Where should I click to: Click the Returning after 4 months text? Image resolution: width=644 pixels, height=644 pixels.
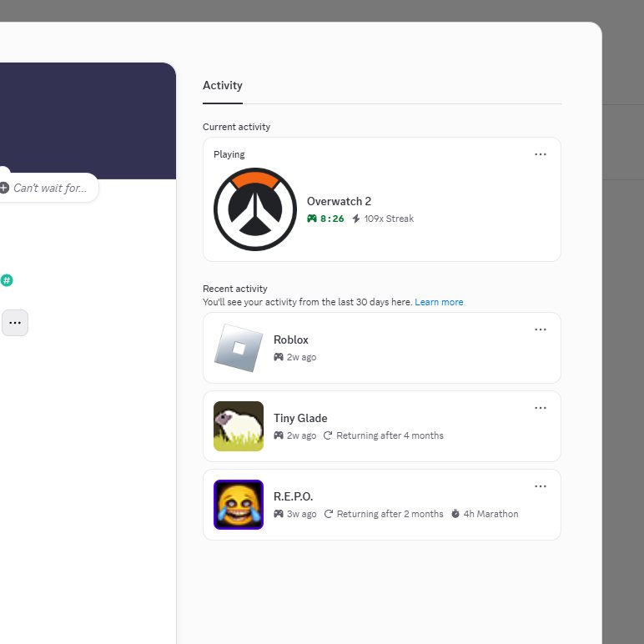390,435
